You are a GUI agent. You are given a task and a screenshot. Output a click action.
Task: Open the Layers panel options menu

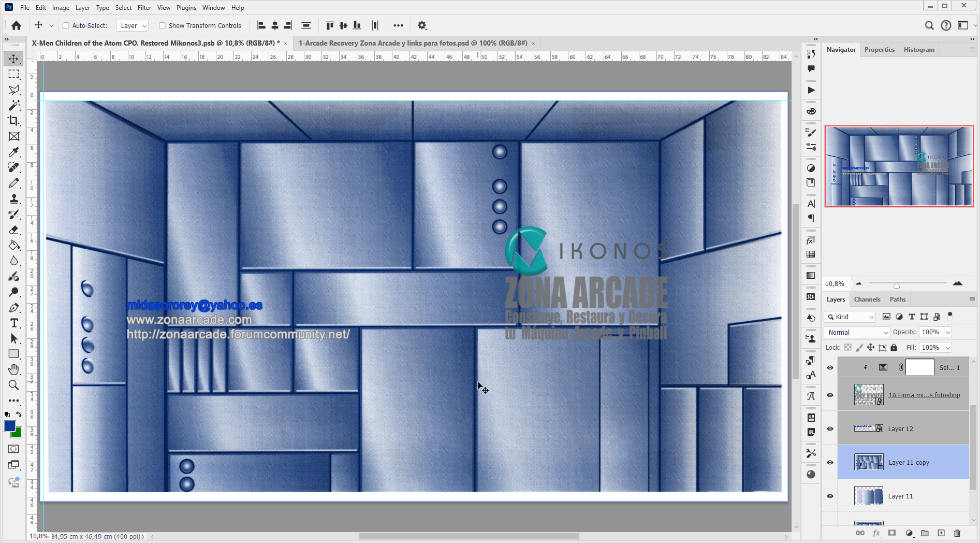(x=972, y=299)
